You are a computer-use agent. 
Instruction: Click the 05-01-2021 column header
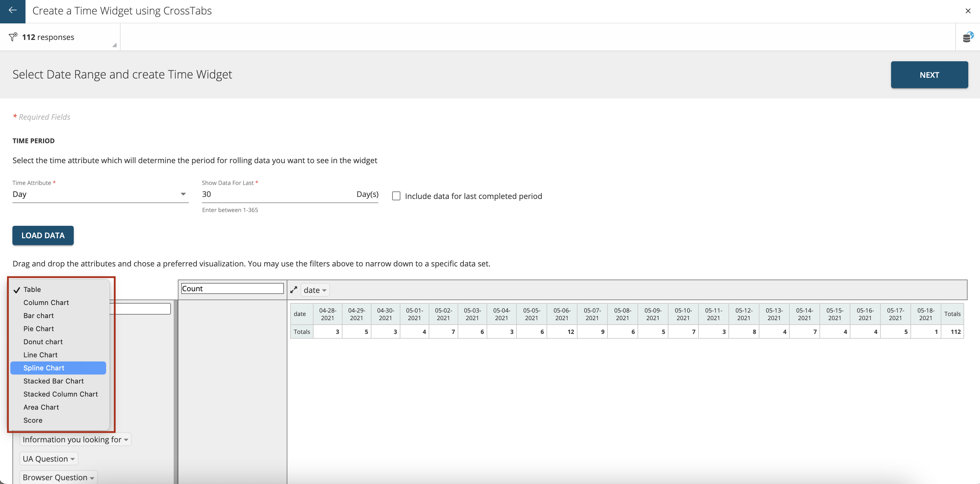pos(414,314)
